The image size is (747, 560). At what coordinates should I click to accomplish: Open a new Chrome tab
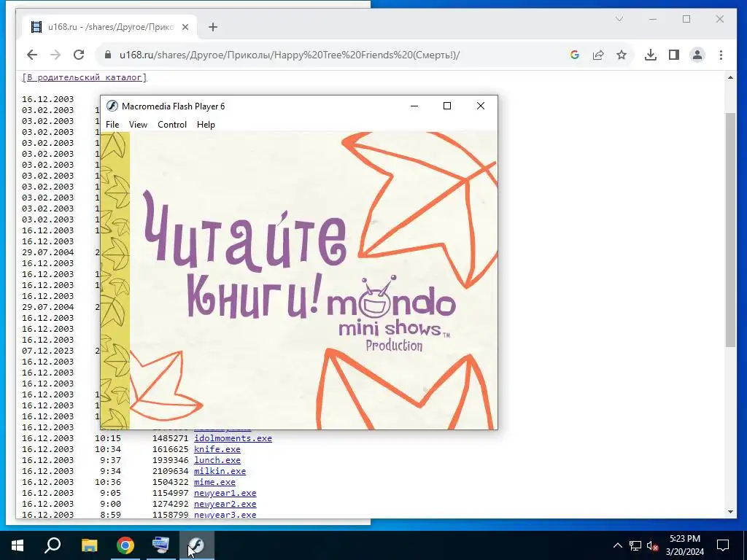213,27
